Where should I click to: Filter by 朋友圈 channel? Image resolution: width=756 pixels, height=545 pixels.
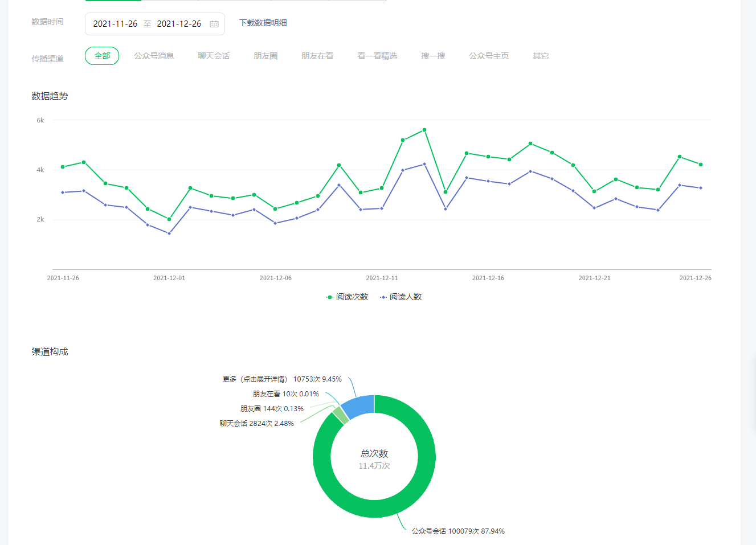pyautogui.click(x=265, y=56)
